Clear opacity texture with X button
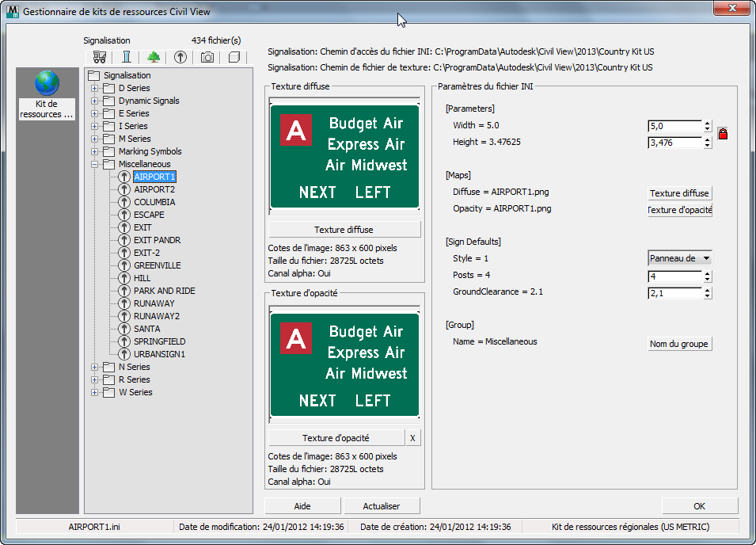Screen dimensions: 756x545 412,438
